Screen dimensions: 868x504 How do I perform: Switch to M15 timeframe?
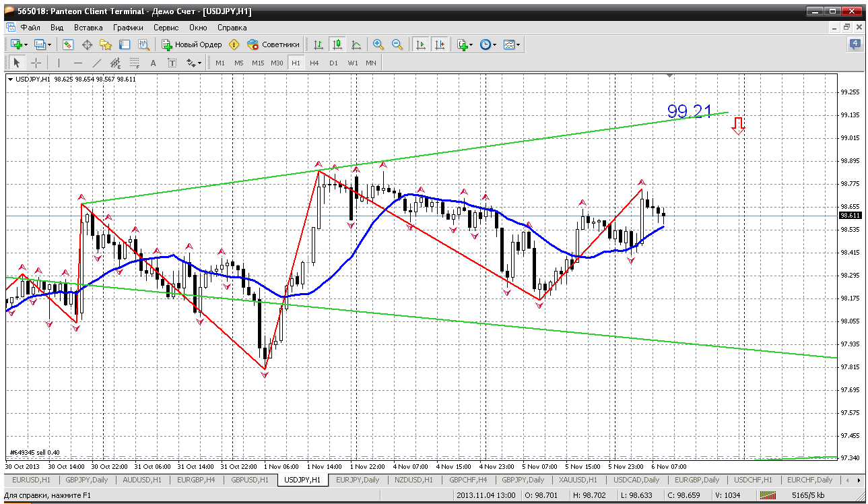click(258, 63)
